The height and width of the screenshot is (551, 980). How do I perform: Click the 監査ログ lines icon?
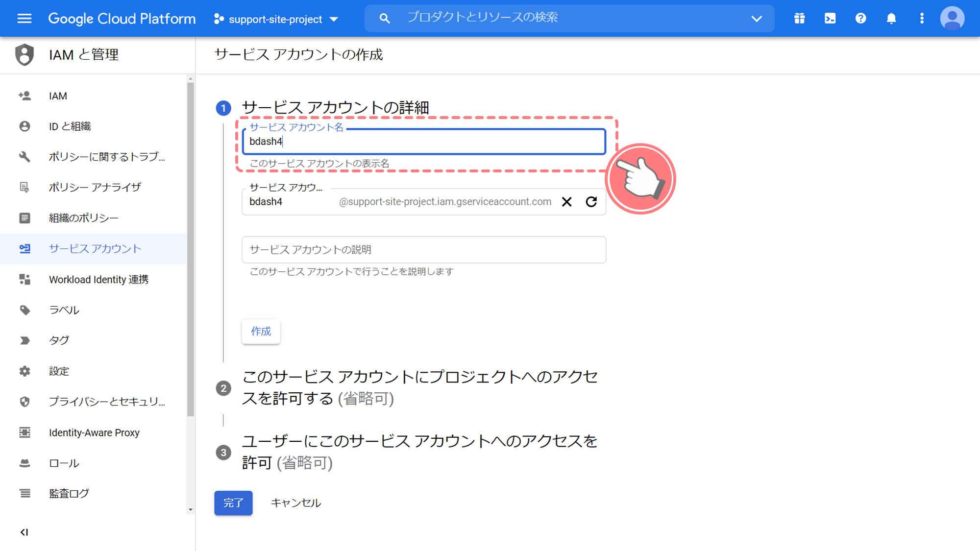pos(24,493)
